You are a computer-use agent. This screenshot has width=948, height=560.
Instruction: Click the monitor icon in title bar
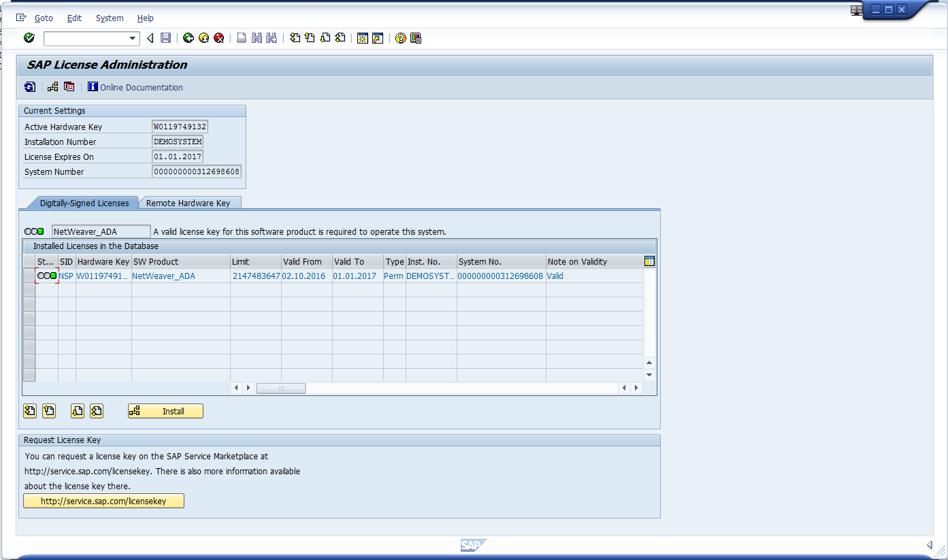[856, 10]
